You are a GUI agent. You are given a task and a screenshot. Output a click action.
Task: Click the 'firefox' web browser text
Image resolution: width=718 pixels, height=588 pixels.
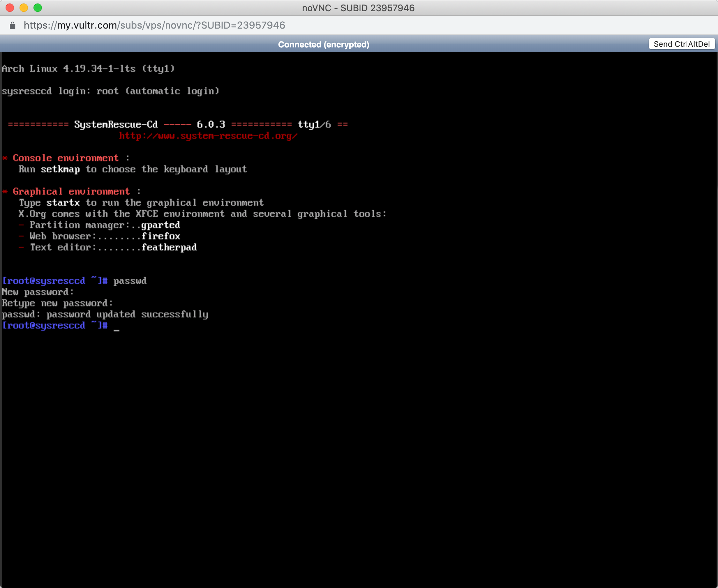[160, 236]
